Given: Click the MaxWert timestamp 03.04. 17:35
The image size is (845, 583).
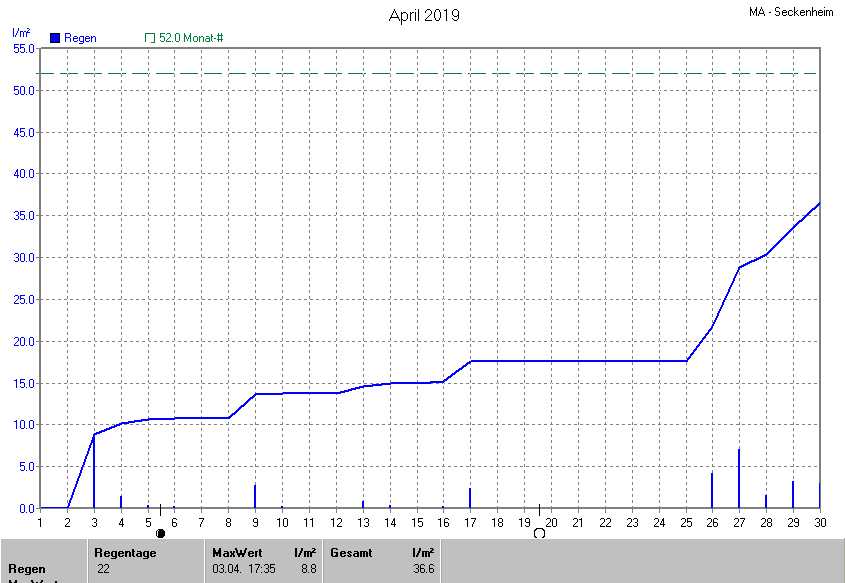Looking at the screenshot, I should coord(246,569).
